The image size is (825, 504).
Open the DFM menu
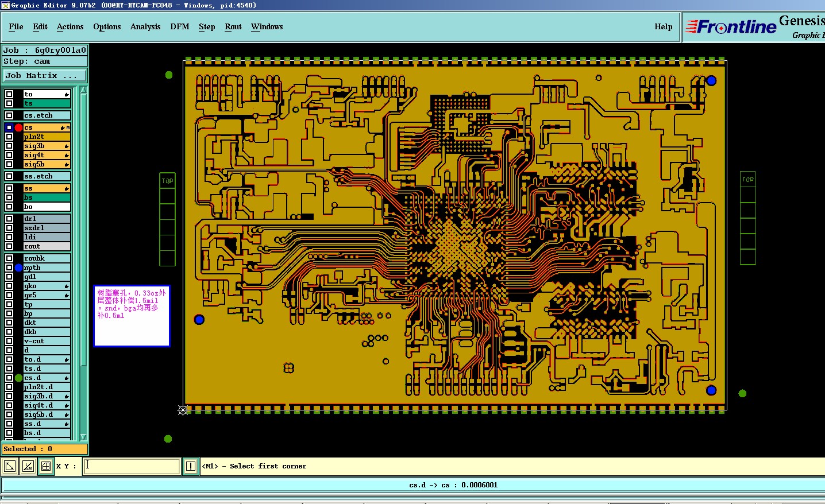click(x=180, y=26)
